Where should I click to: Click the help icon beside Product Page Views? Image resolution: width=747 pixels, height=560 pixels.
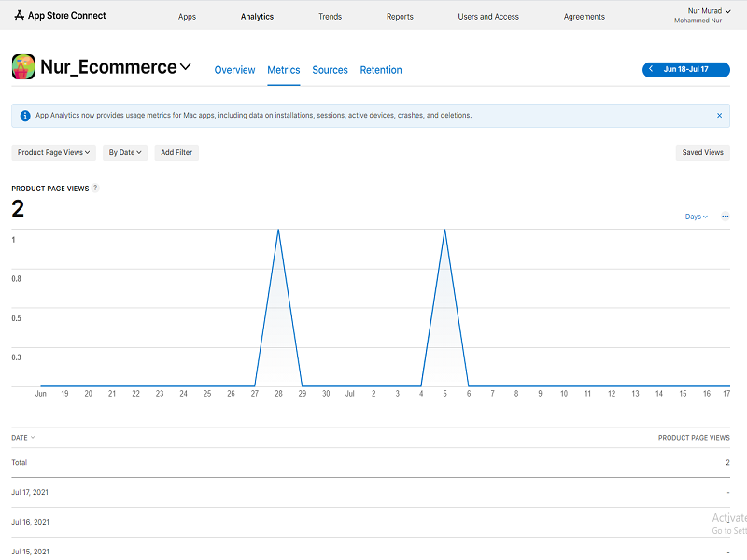click(95, 188)
